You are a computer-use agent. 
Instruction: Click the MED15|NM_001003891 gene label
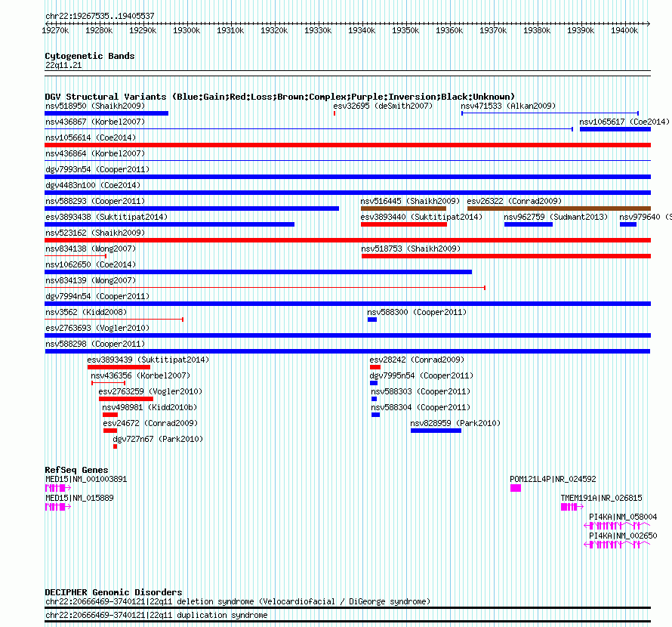tap(86, 479)
